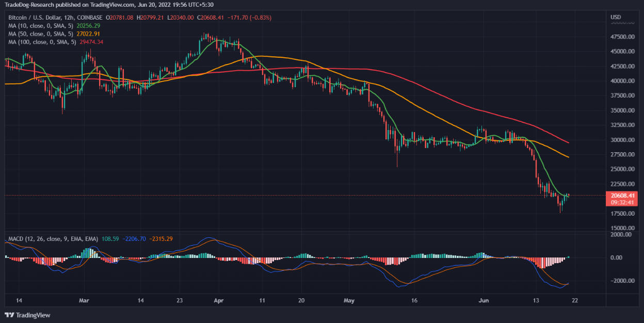Screen dimensions: 644x323
Task: Click the 27500.00 price axis label
Action: (x=622, y=155)
